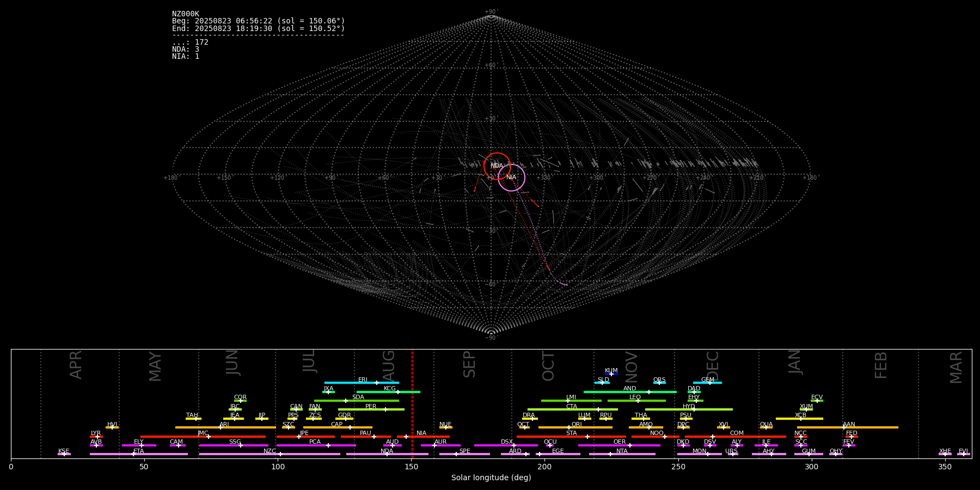
Task: Click the NZC shower label in timeline
Action: click(x=270, y=451)
